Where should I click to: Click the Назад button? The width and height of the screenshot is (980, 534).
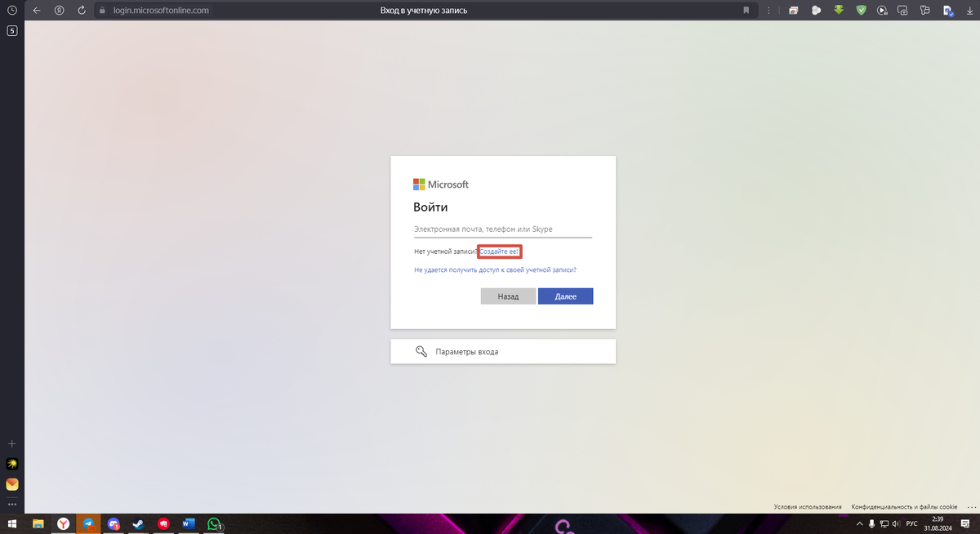click(508, 296)
